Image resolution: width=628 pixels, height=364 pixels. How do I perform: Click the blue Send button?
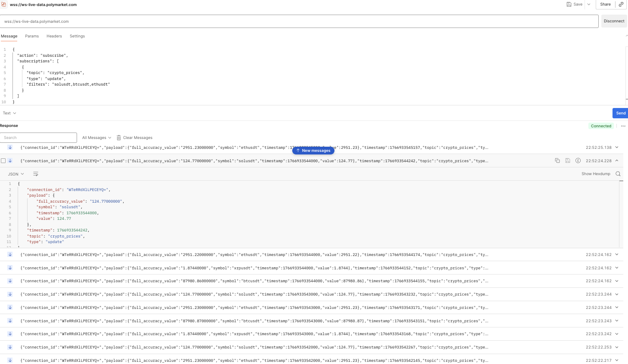click(620, 113)
